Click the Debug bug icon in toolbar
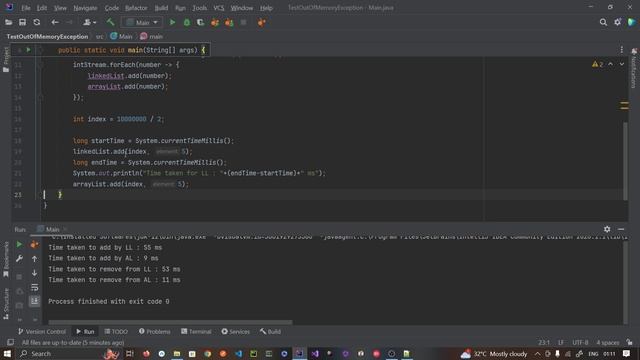 click(187, 22)
